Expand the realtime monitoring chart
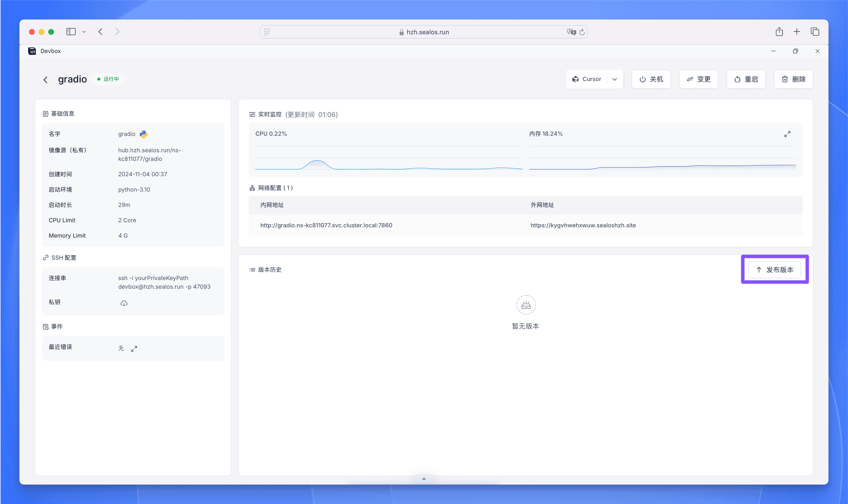The height and width of the screenshot is (504, 848). tap(787, 134)
